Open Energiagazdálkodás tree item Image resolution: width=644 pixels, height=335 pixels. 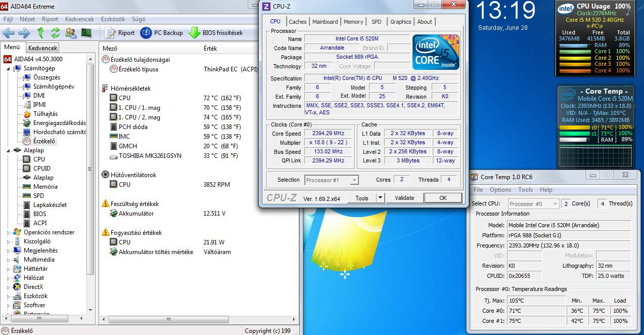[x=59, y=123]
